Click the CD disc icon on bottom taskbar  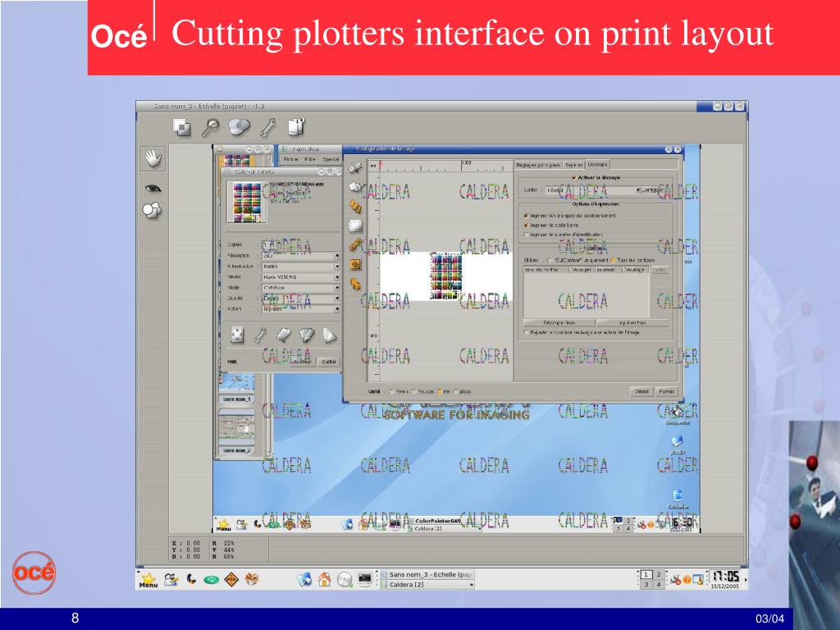click(345, 580)
